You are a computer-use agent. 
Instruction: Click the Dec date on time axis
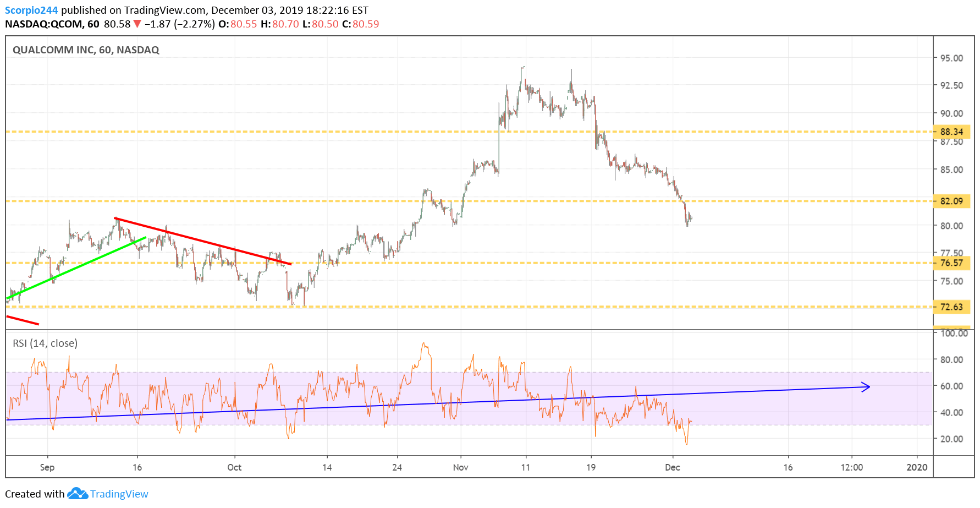pyautogui.click(x=672, y=467)
